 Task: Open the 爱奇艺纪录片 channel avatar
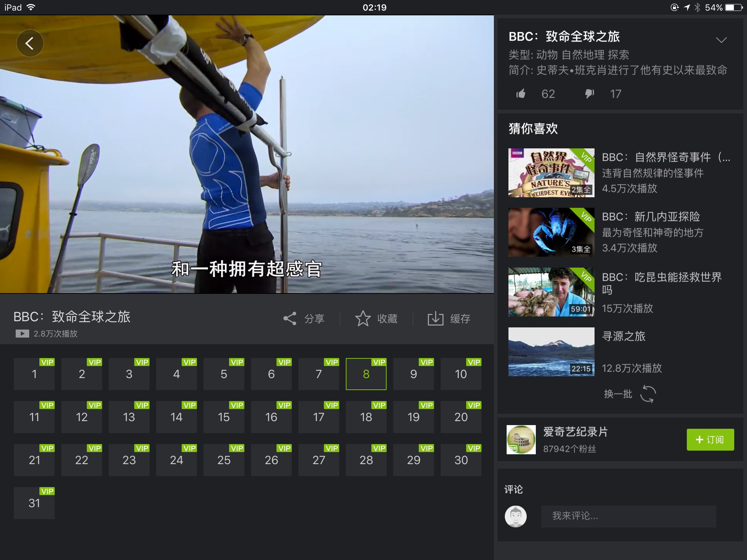point(521,439)
